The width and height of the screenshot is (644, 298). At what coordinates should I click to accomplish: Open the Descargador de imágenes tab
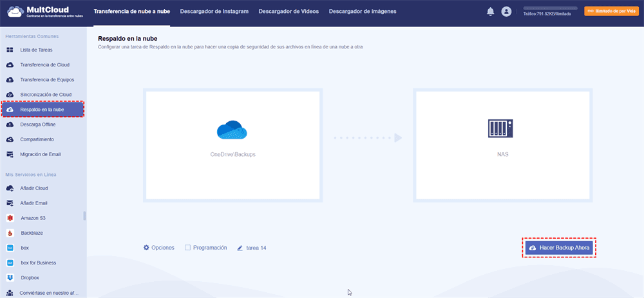(x=363, y=12)
